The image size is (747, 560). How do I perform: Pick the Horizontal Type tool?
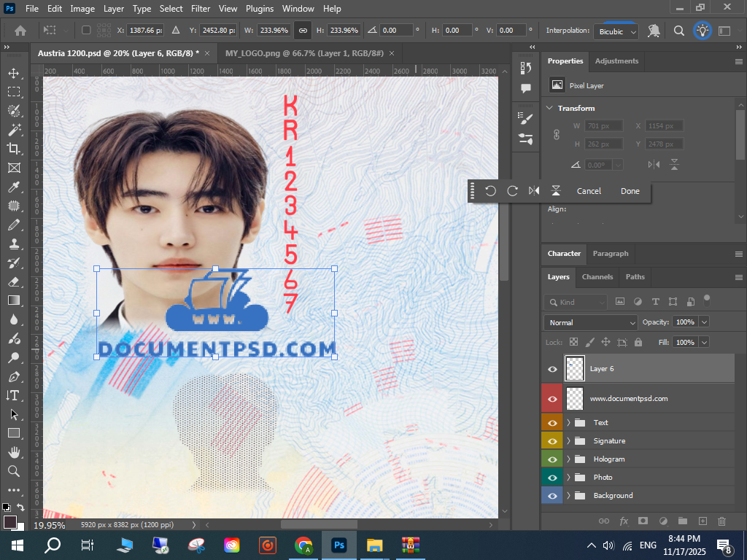point(13,395)
